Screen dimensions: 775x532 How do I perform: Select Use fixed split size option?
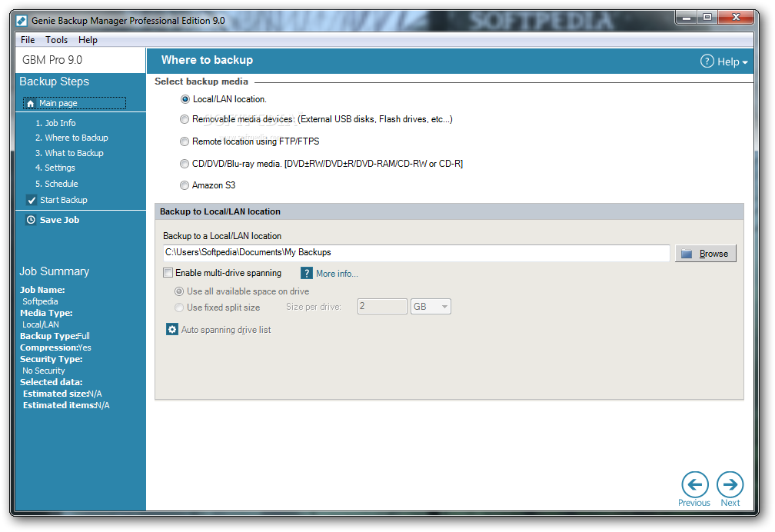tap(179, 308)
